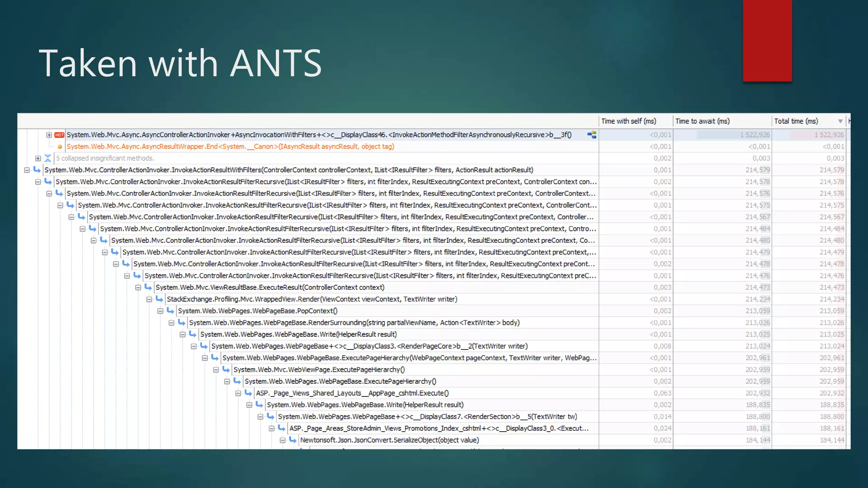The height and width of the screenshot is (488, 868).
Task: Click the blue arrow icon beside WrappedView.Render
Action: [159, 299]
